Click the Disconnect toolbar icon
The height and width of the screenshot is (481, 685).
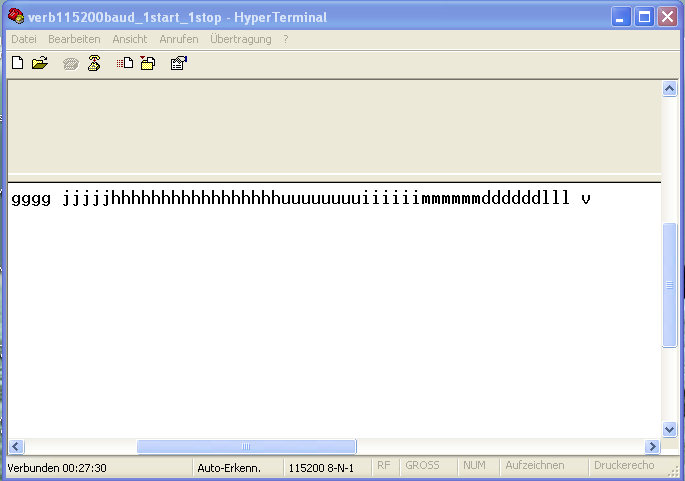click(x=94, y=63)
